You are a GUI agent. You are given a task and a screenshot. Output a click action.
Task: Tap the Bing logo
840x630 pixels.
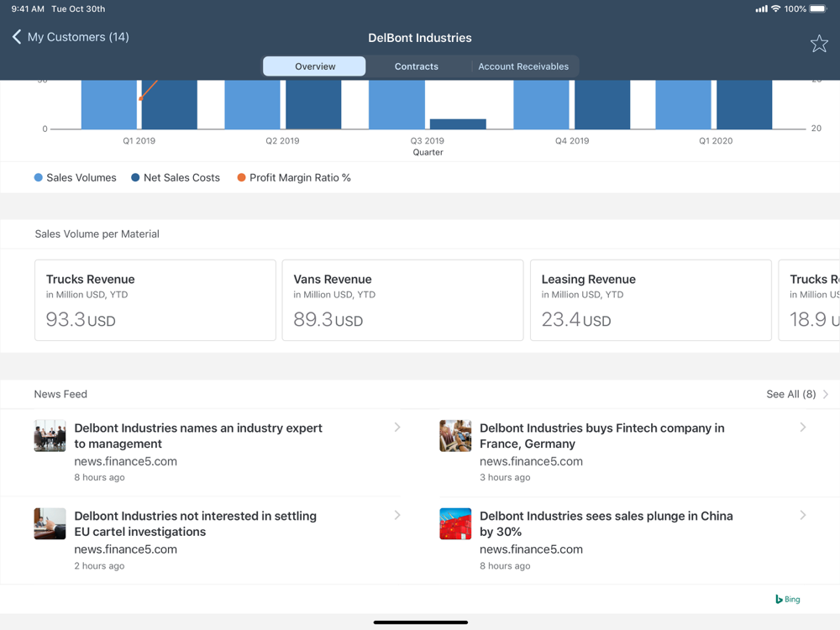788,599
